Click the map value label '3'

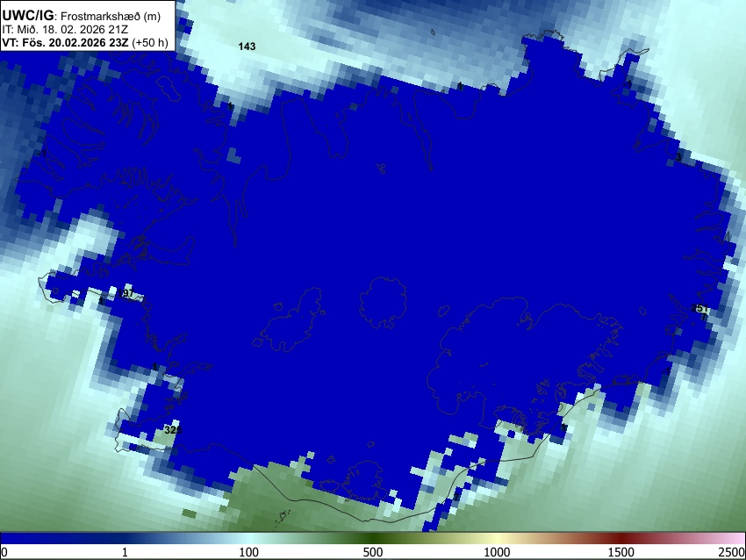678,157
